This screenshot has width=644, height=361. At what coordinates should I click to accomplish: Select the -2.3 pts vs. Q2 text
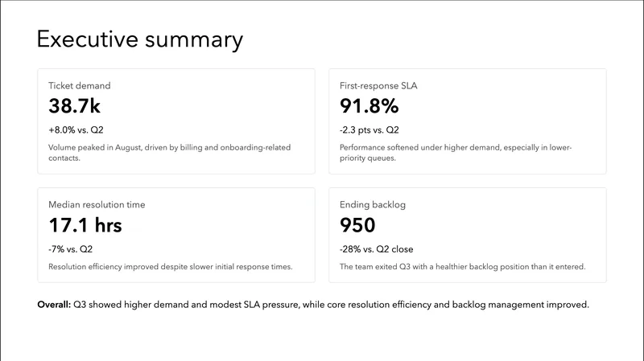click(369, 129)
